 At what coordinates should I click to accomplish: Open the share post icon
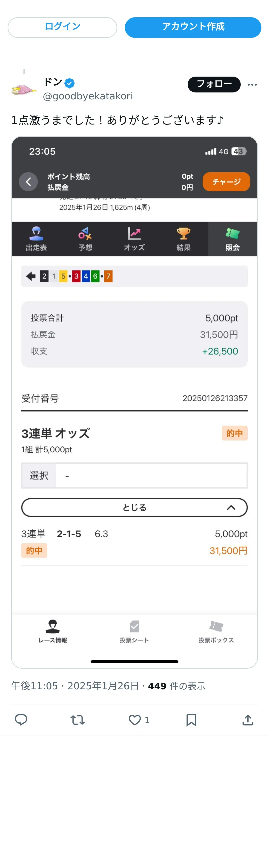[x=248, y=720]
